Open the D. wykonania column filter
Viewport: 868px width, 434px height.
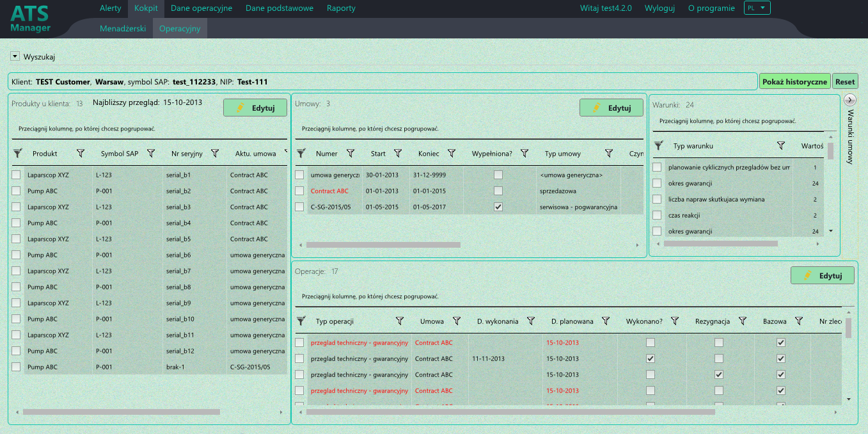[x=531, y=321]
